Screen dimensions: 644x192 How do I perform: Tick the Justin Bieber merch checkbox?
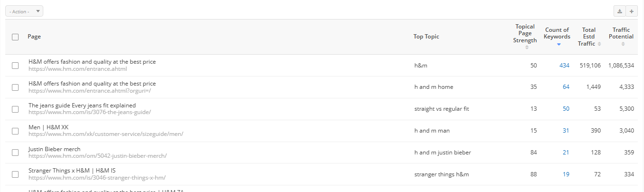click(15, 153)
